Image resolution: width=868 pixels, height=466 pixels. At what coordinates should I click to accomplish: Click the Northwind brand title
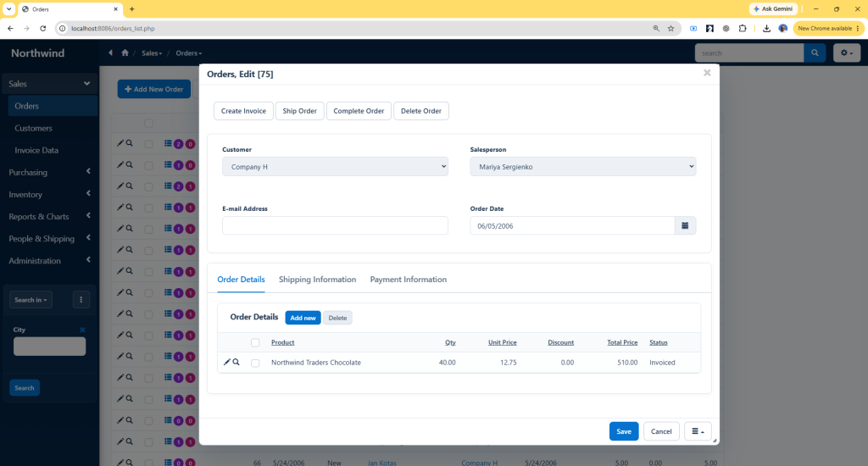pos(37,53)
